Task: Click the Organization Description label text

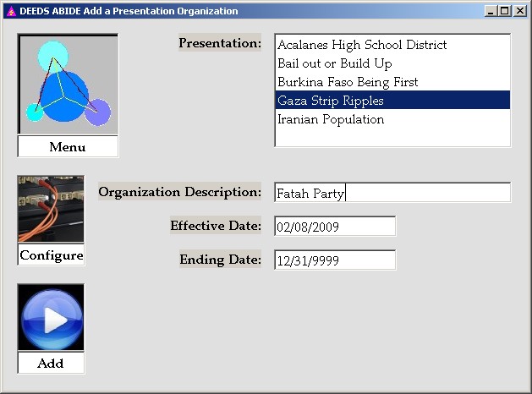Action: click(x=179, y=192)
